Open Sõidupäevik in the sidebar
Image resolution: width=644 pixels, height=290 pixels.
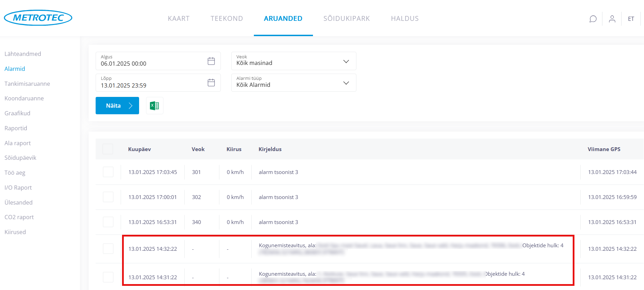click(20, 158)
